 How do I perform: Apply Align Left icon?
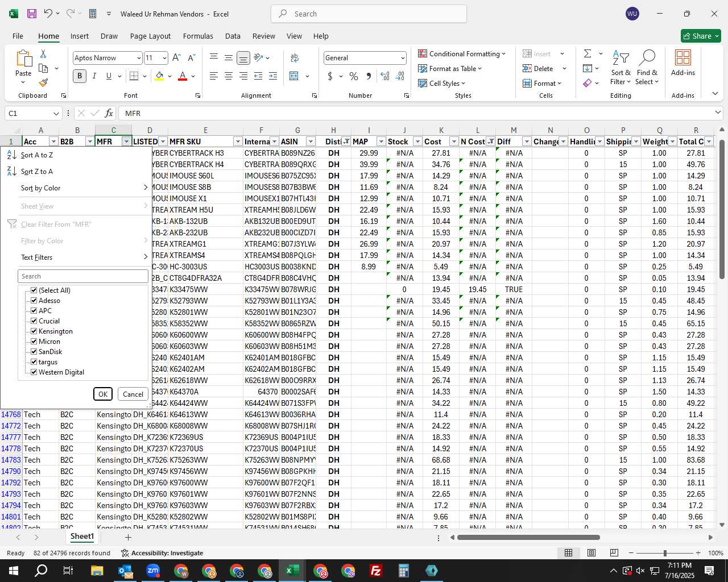click(213, 76)
